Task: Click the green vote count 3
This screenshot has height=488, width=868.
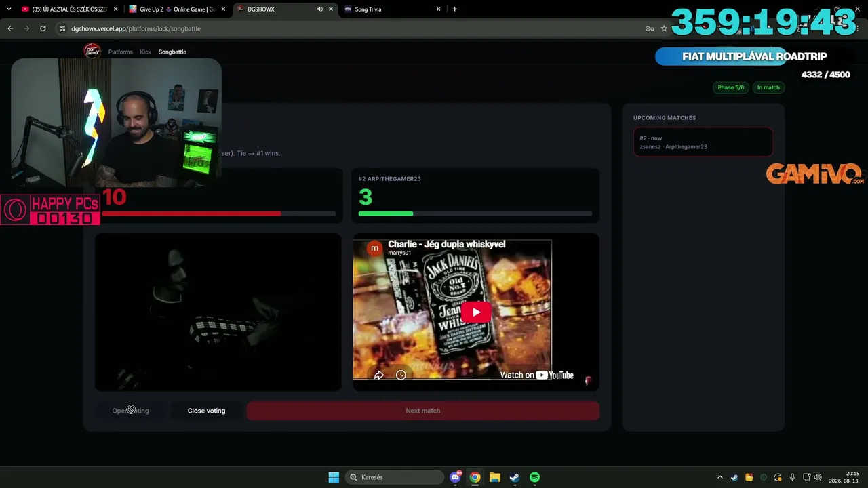Action: click(x=366, y=197)
